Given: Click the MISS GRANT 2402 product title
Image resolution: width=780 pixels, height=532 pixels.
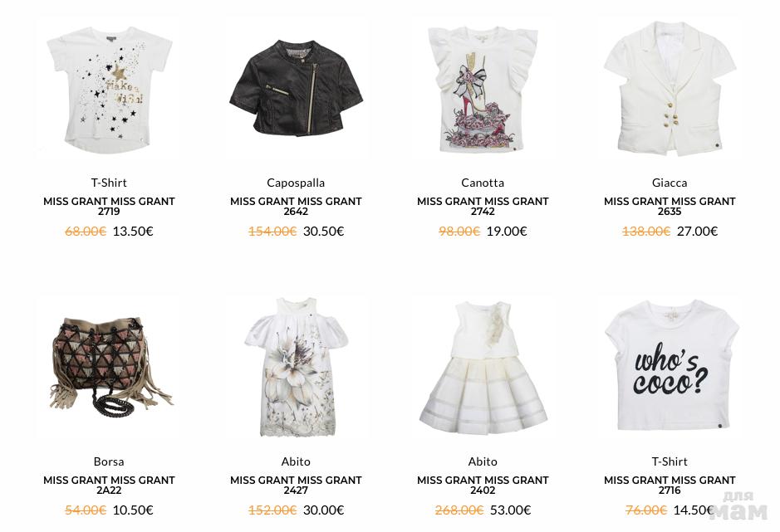Looking at the screenshot, I should (x=483, y=485).
